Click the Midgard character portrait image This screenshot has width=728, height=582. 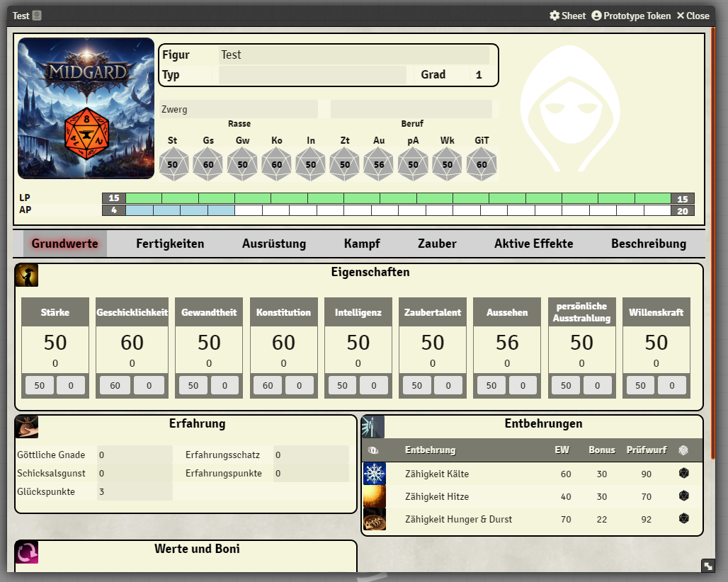86,108
